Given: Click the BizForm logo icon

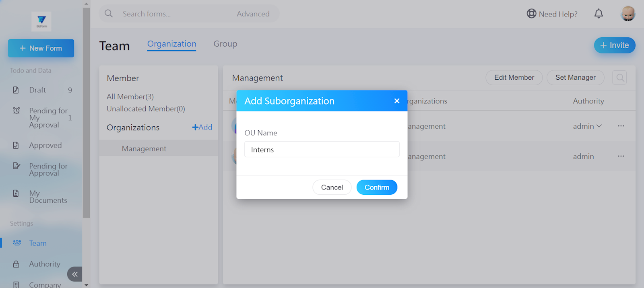Looking at the screenshot, I should (x=41, y=21).
